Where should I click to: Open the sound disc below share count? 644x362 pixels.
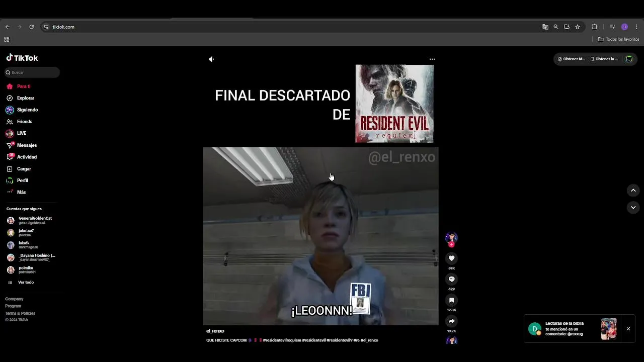[451, 340]
